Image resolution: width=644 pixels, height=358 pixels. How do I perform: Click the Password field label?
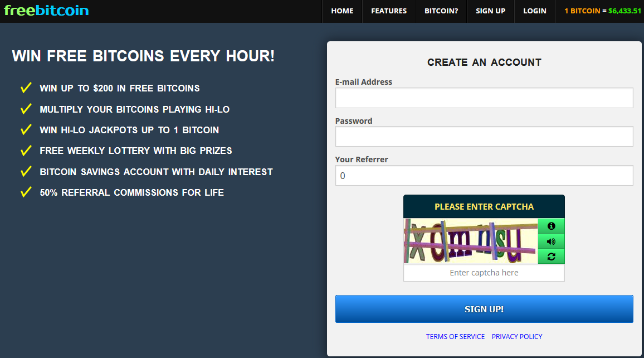pyautogui.click(x=354, y=121)
